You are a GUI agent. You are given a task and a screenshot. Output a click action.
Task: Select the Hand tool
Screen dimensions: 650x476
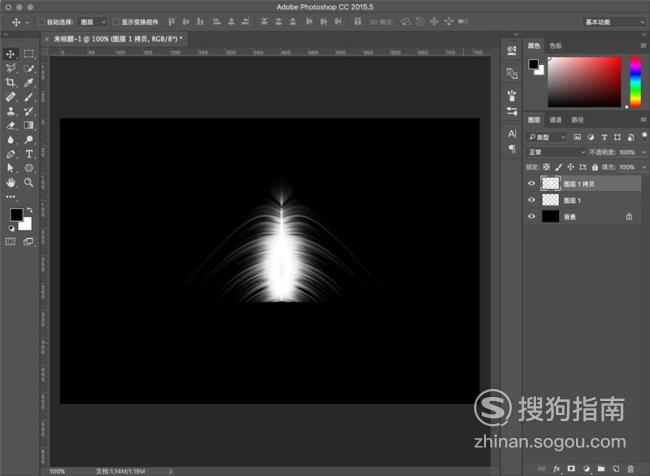coord(10,182)
